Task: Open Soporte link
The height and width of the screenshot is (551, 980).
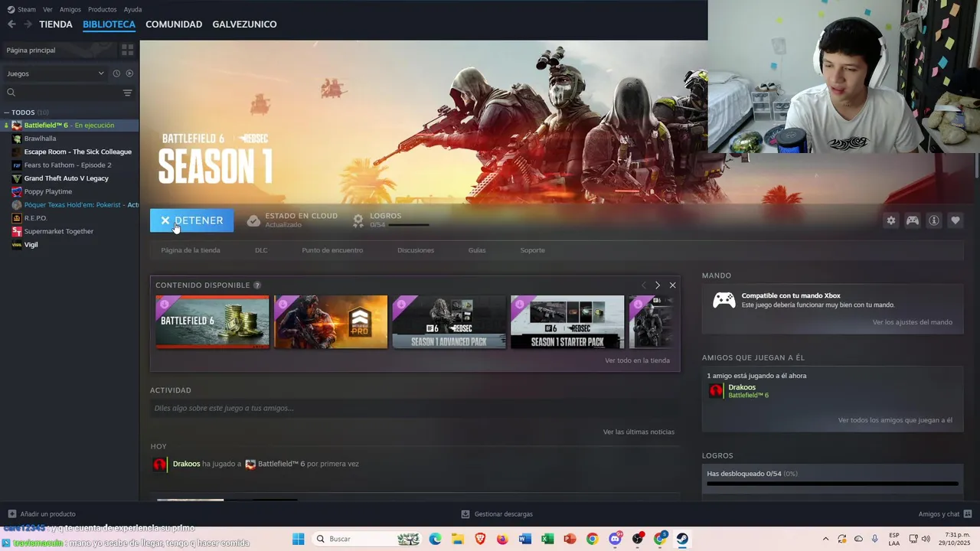Action: click(533, 250)
